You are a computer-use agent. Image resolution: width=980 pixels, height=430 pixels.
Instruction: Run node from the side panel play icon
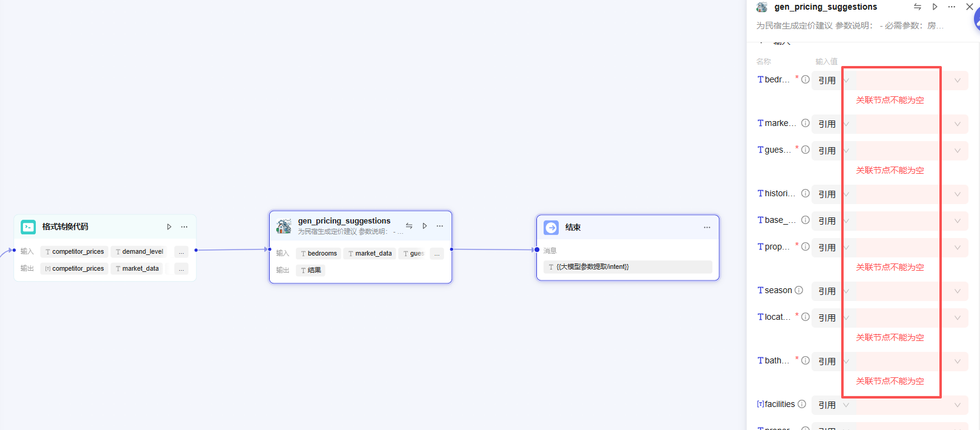tap(935, 7)
